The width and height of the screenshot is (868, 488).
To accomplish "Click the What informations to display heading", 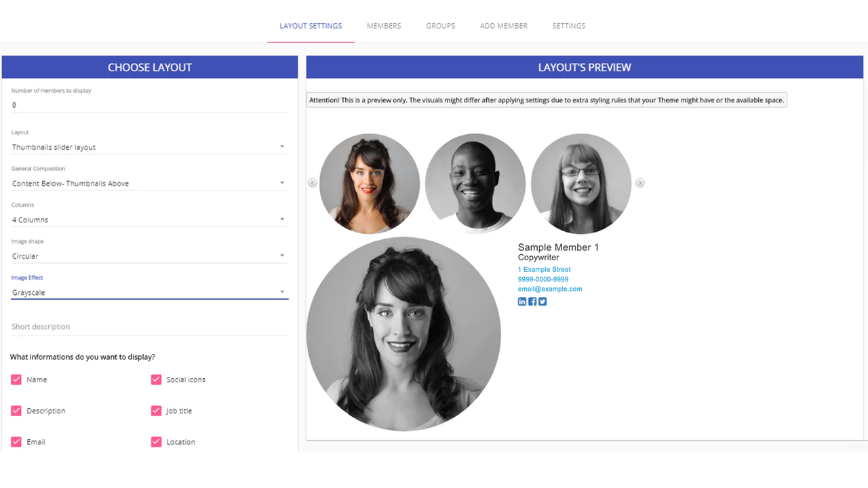I will pos(83,357).
